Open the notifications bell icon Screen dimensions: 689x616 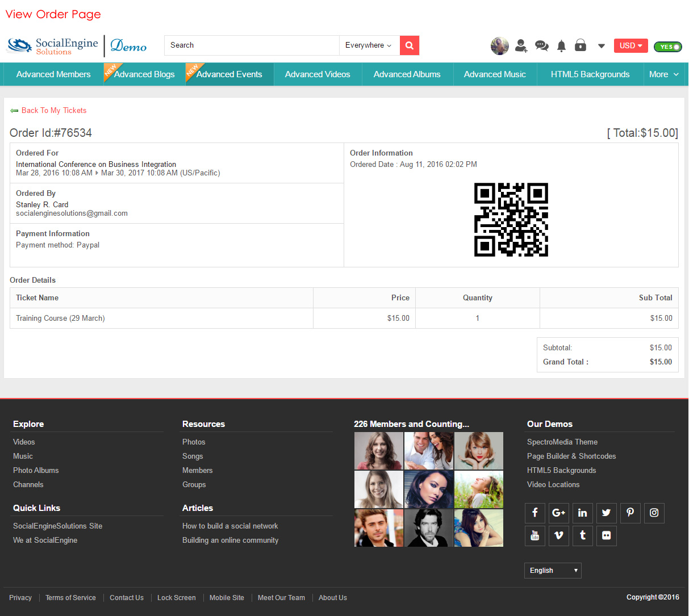click(x=561, y=45)
